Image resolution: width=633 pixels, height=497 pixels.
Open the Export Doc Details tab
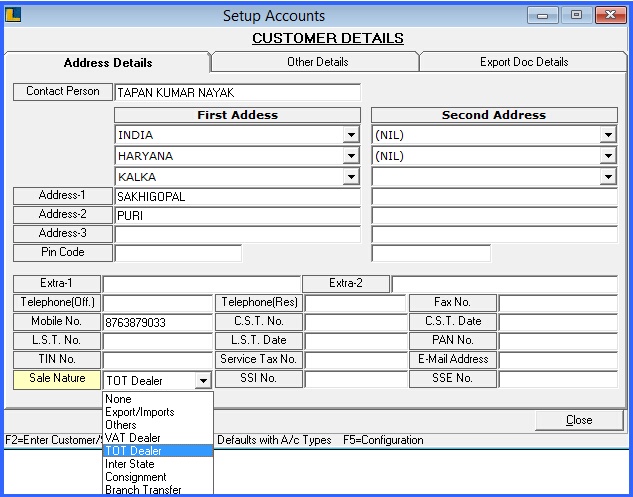tap(524, 62)
